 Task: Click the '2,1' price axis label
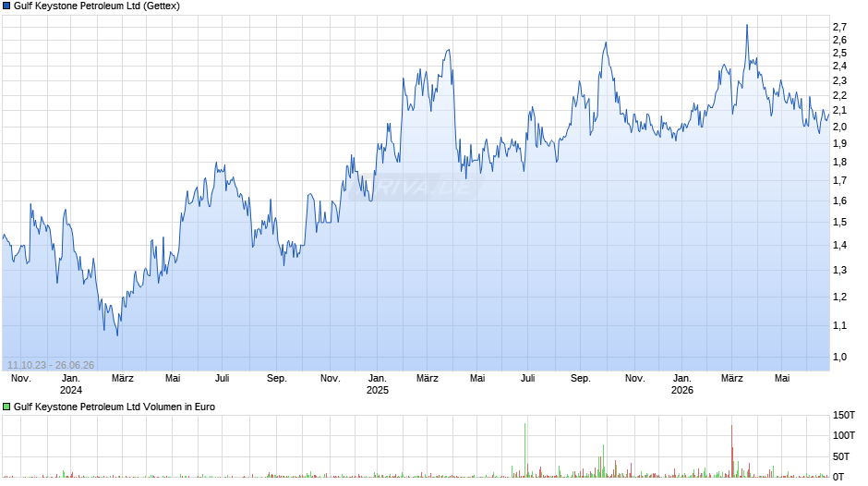839,110
